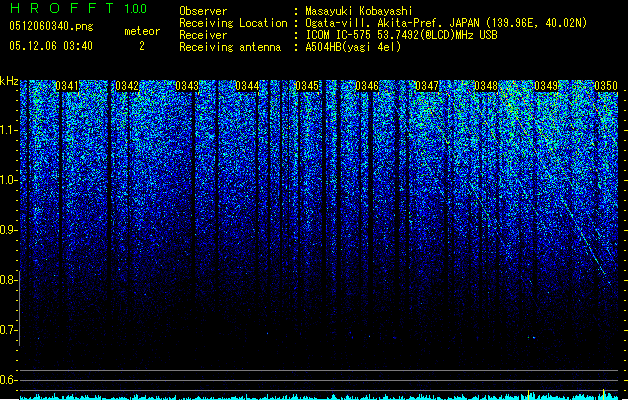Click the 0350 time marker

click(x=606, y=86)
